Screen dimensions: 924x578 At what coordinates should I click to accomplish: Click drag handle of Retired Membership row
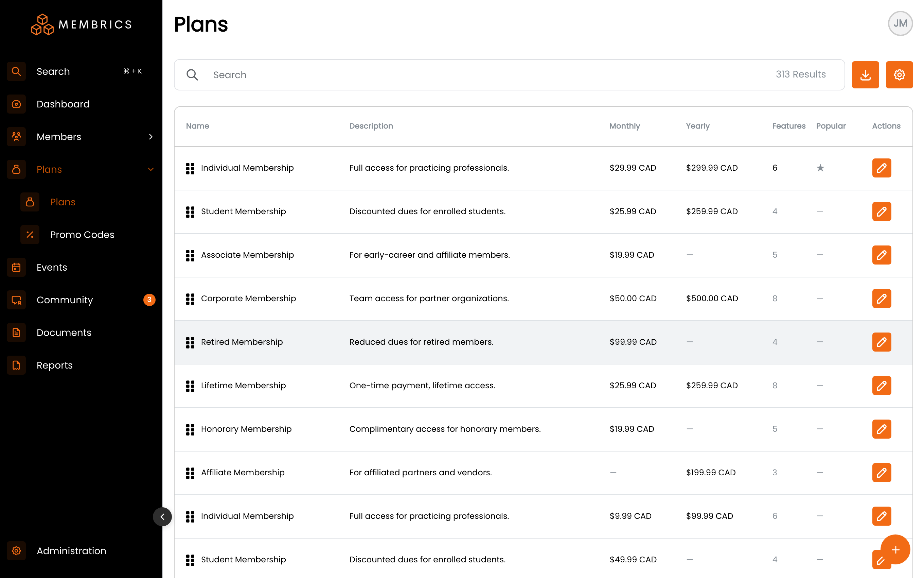[190, 342]
